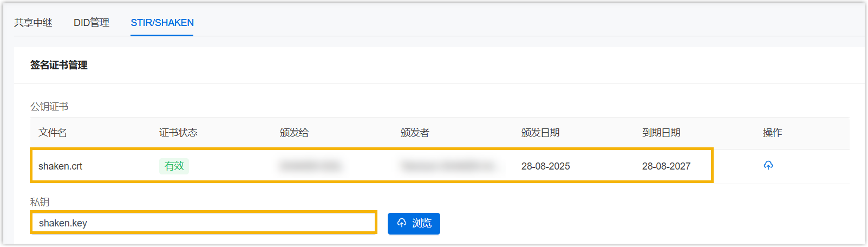Select the STIR/SHAKEN tab

[162, 23]
